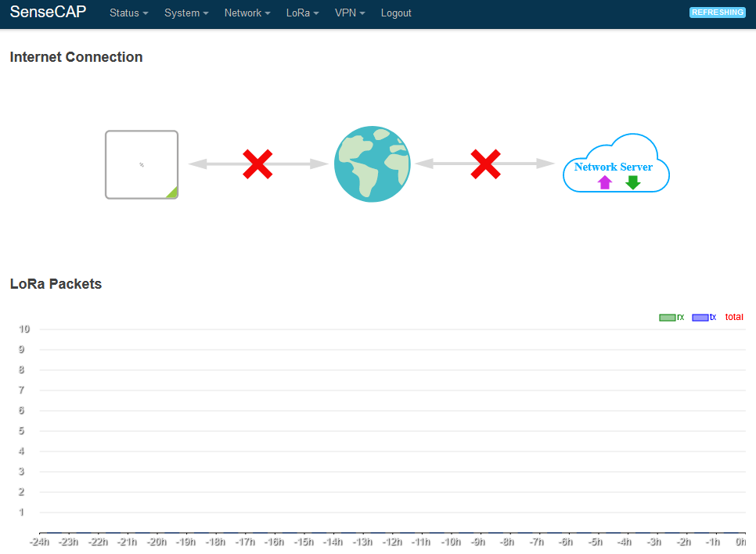The width and height of the screenshot is (756, 554).
Task: Click the -12h axis label
Action: 392,542
